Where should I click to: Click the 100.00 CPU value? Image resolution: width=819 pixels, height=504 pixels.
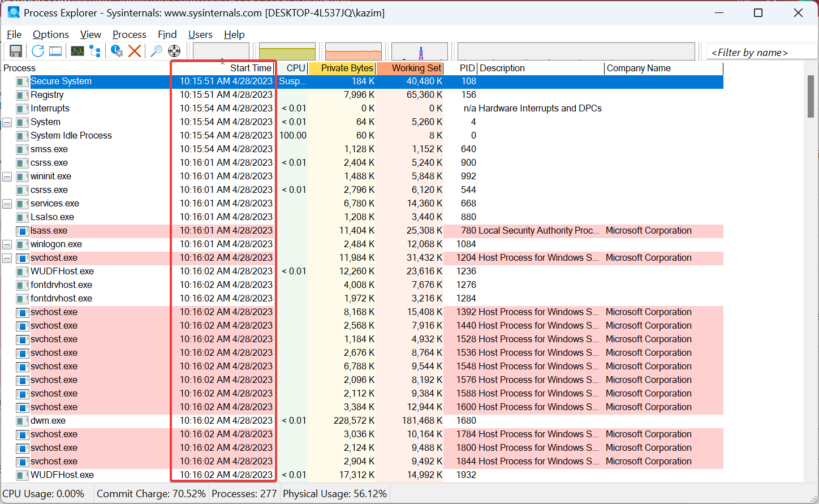coord(293,136)
